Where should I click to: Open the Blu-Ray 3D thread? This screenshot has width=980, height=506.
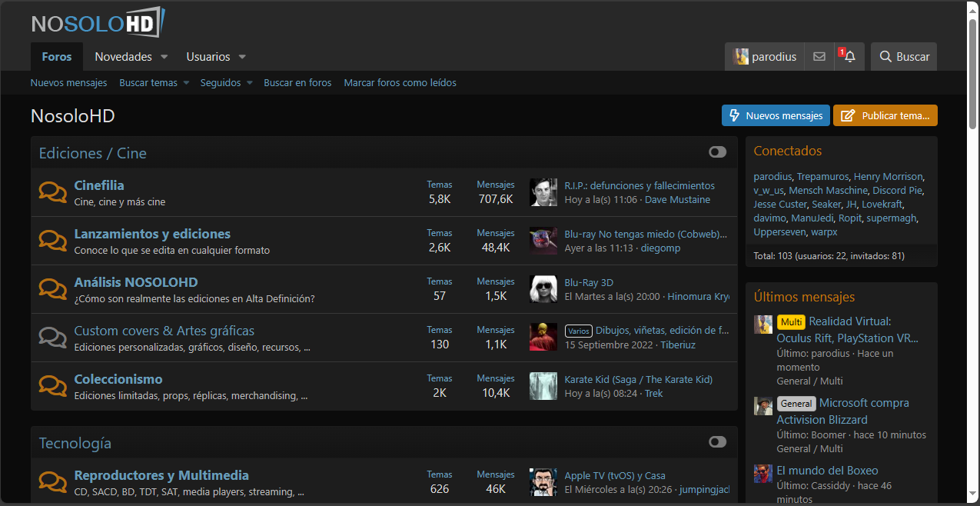pyautogui.click(x=589, y=282)
